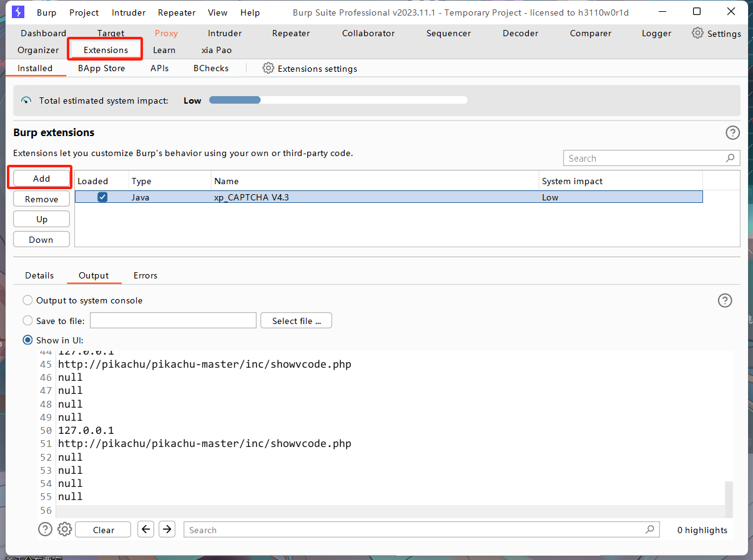Switch to the Organizer tab
753x560 pixels.
coord(38,50)
